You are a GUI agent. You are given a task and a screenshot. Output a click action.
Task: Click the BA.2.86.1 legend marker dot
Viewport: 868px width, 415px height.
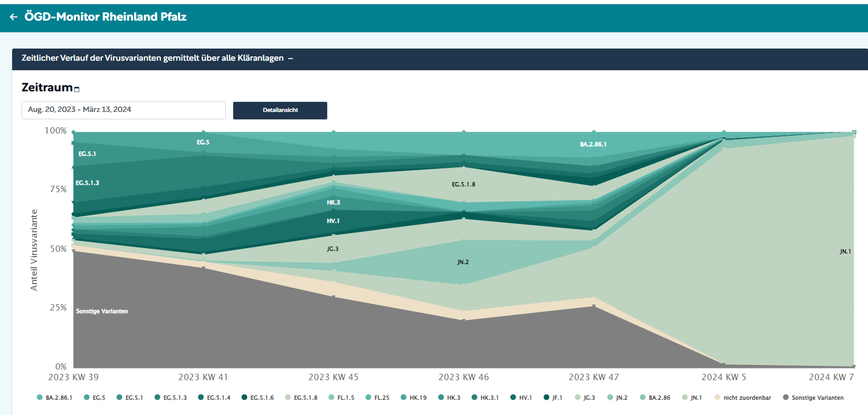[40, 398]
